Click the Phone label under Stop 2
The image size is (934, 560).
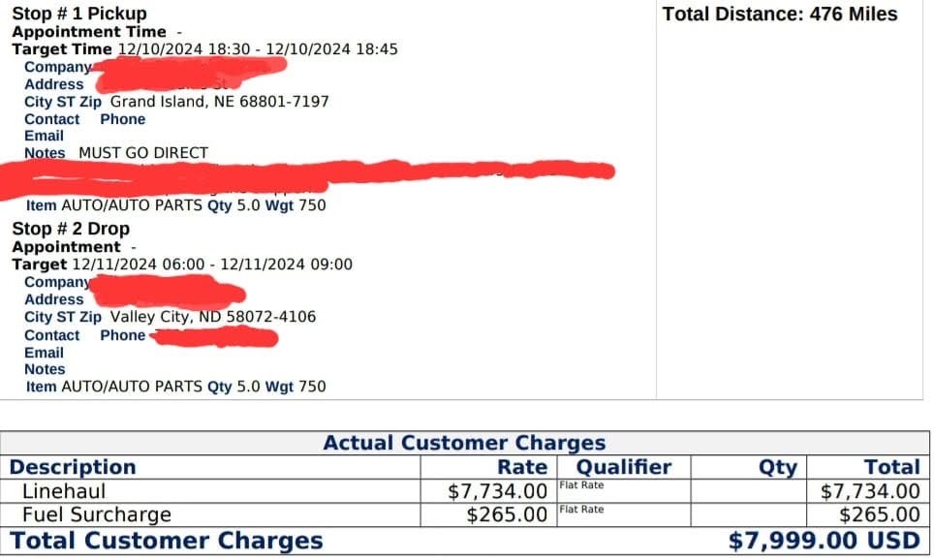tap(123, 335)
